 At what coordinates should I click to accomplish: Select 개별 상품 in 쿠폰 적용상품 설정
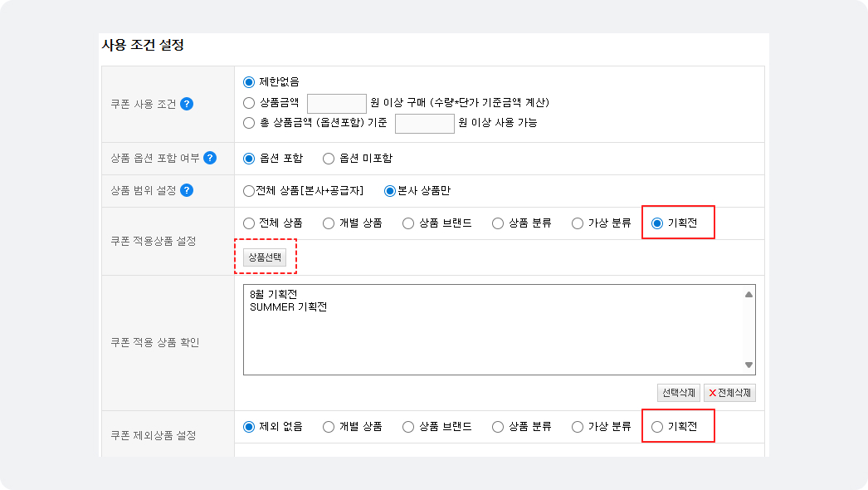pyautogui.click(x=329, y=223)
